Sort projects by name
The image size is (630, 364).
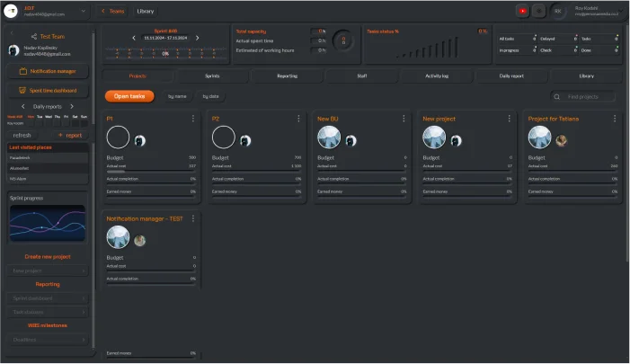click(177, 96)
